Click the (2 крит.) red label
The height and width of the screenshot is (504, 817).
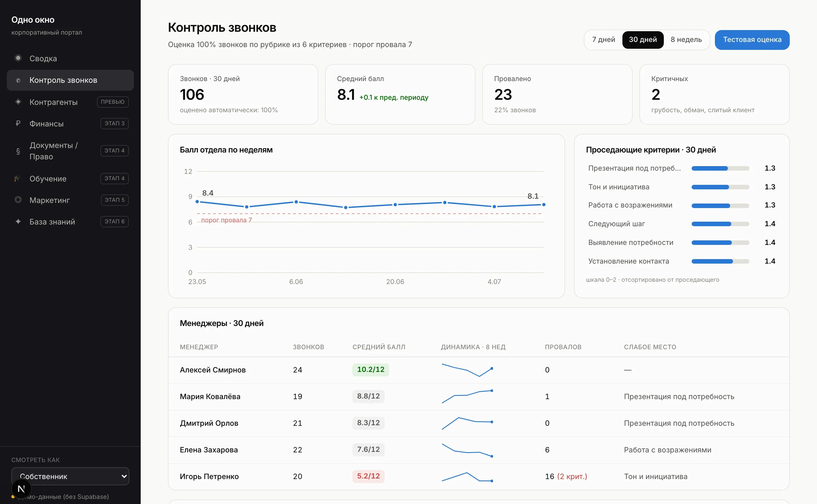point(572,477)
